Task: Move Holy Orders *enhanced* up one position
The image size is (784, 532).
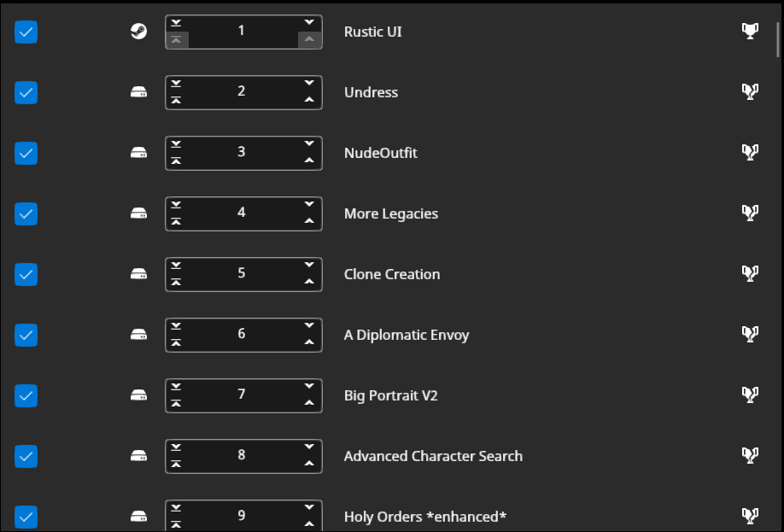Action: click(309, 524)
